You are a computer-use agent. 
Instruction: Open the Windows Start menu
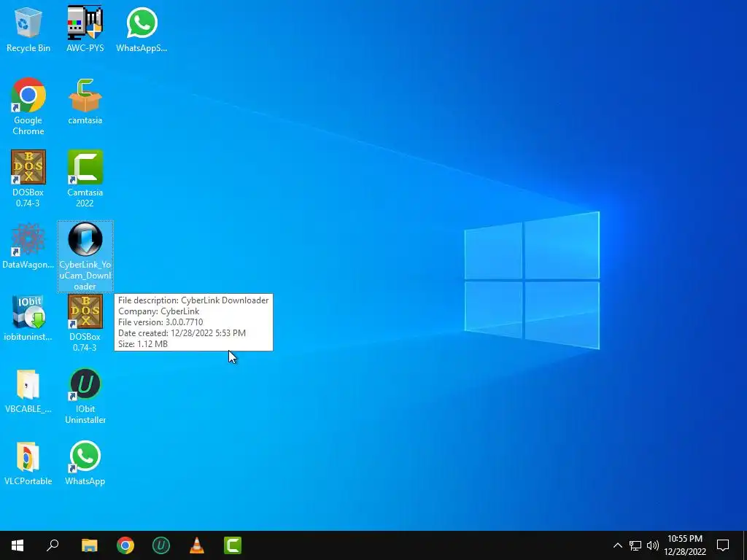point(18,545)
